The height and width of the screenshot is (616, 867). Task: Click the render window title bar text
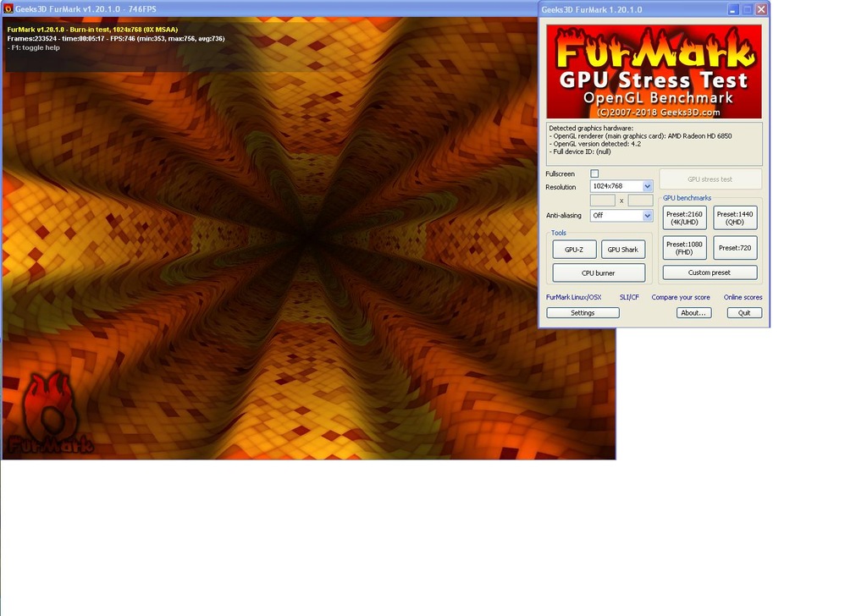point(86,9)
